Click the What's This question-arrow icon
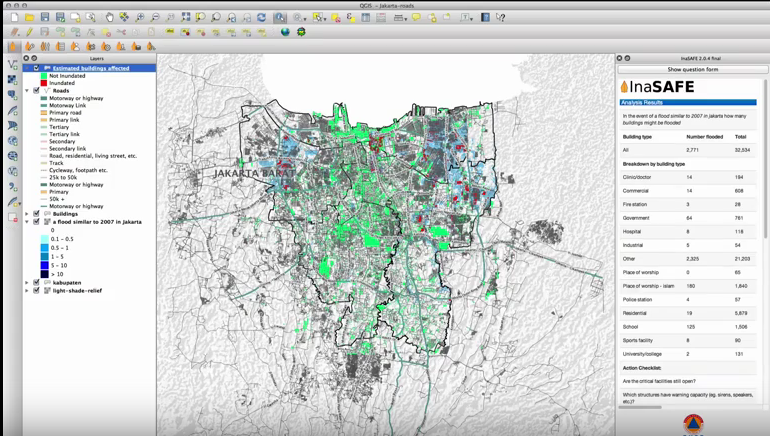 click(500, 18)
